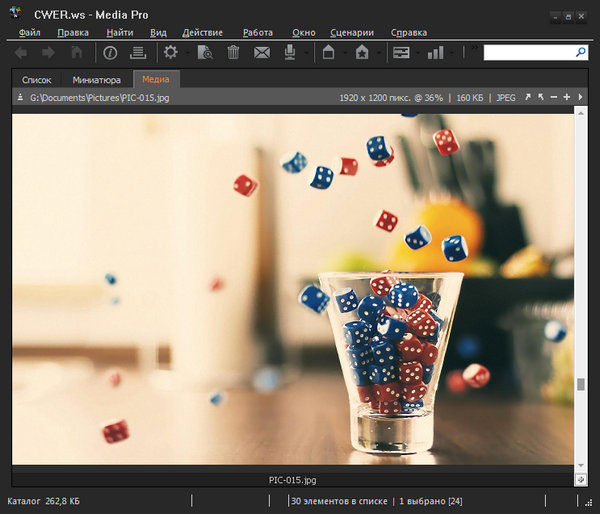Maximize the Media Pro window
The height and width of the screenshot is (514, 600).
click(569, 16)
